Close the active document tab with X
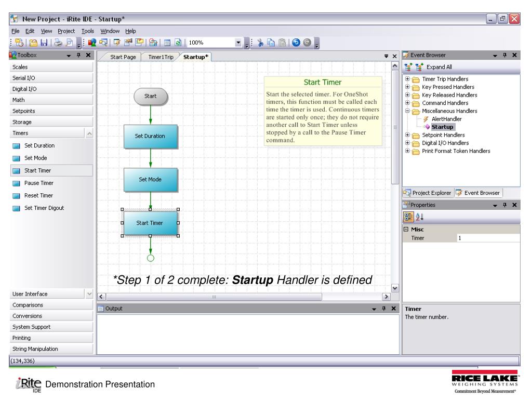 pyautogui.click(x=395, y=56)
